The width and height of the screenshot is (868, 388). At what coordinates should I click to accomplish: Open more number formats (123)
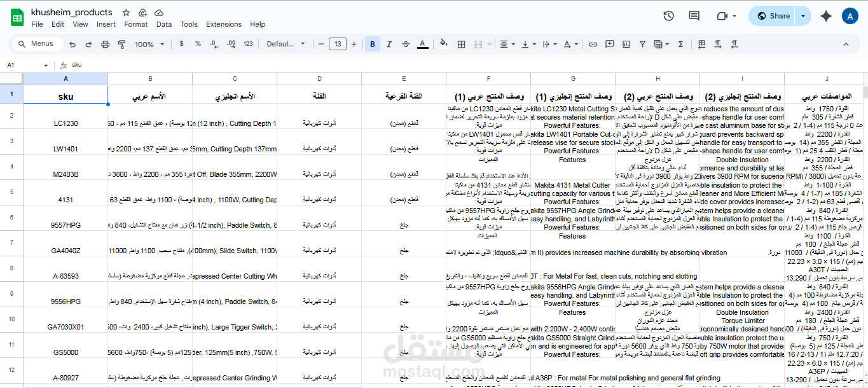248,44
